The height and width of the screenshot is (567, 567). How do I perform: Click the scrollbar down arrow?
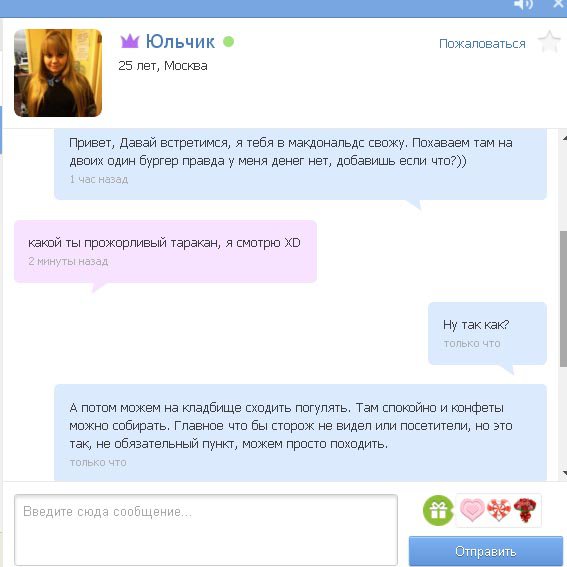click(563, 473)
